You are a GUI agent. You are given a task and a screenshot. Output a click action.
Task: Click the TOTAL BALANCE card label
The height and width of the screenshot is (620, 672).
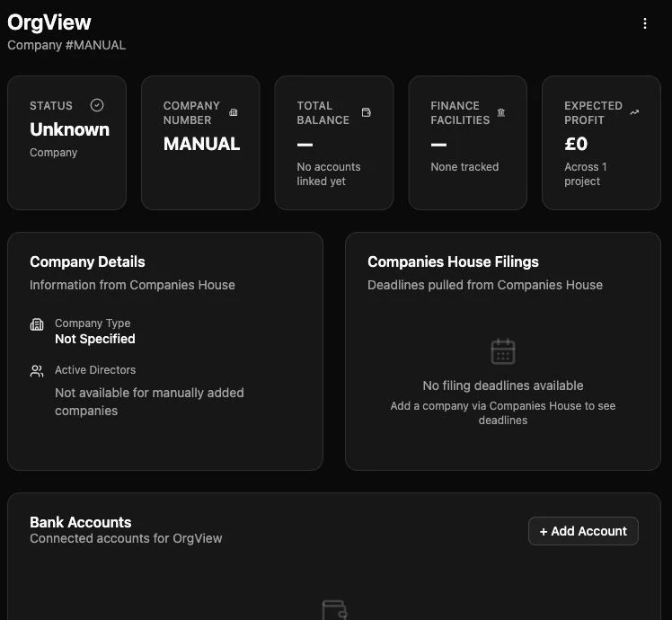pos(323,112)
